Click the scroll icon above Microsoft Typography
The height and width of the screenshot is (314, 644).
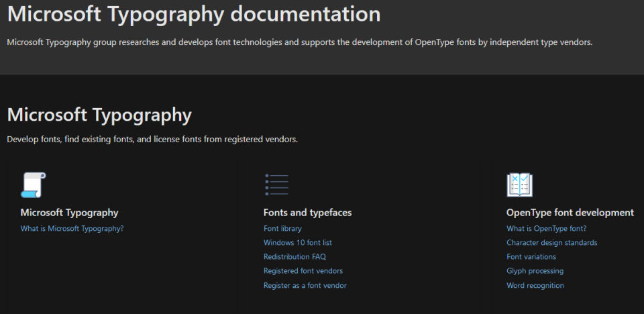click(34, 185)
